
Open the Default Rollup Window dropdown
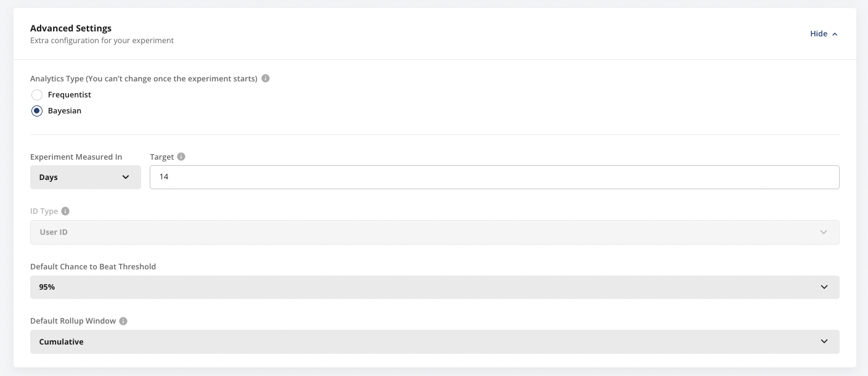[434, 341]
